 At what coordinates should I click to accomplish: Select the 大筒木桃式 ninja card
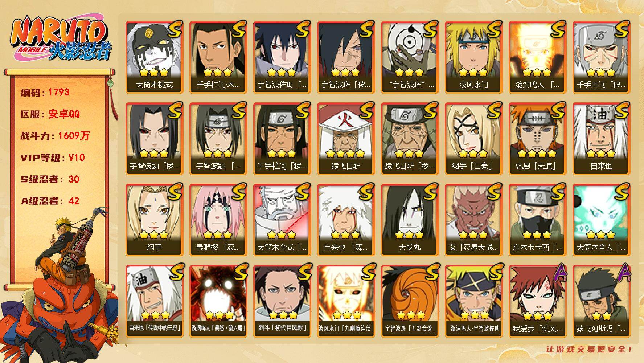click(154, 57)
